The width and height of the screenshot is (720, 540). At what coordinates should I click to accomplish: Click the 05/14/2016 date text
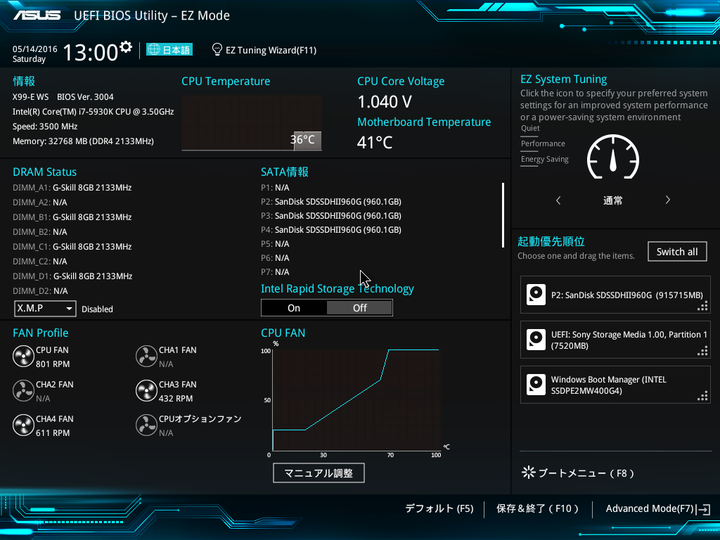[35, 49]
